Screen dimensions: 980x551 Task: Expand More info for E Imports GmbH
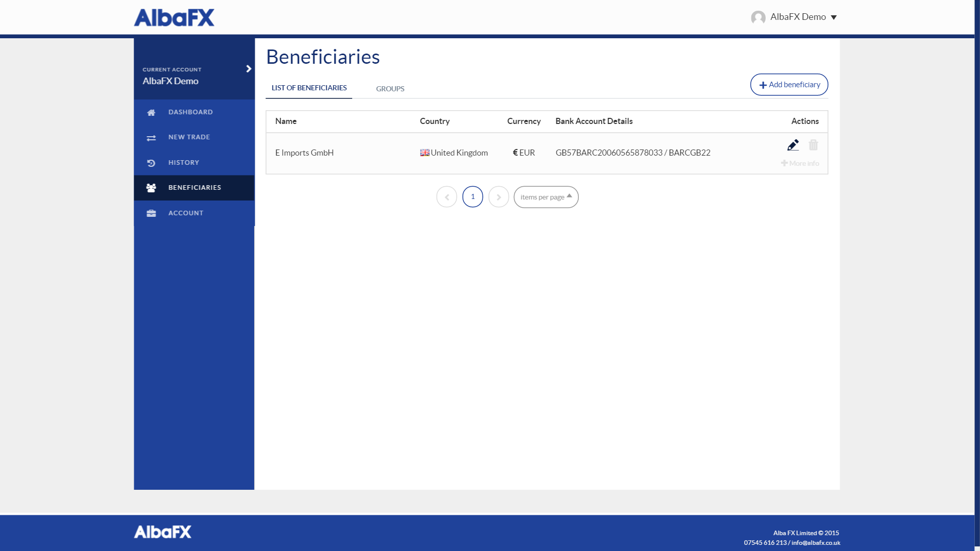tap(800, 163)
